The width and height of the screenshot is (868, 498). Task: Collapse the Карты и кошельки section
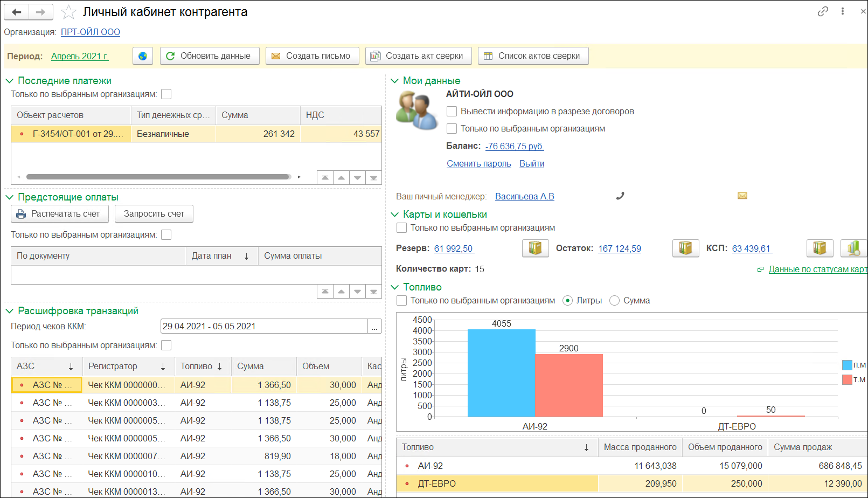[x=394, y=215]
